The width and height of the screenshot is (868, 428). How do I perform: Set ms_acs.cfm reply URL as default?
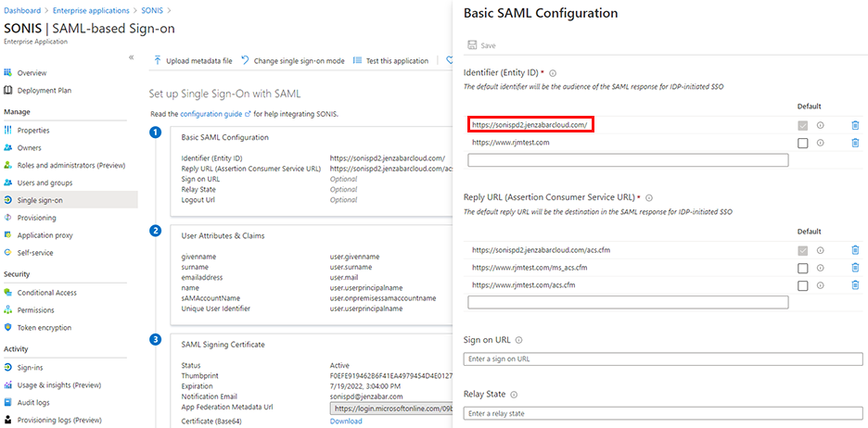coord(803,268)
